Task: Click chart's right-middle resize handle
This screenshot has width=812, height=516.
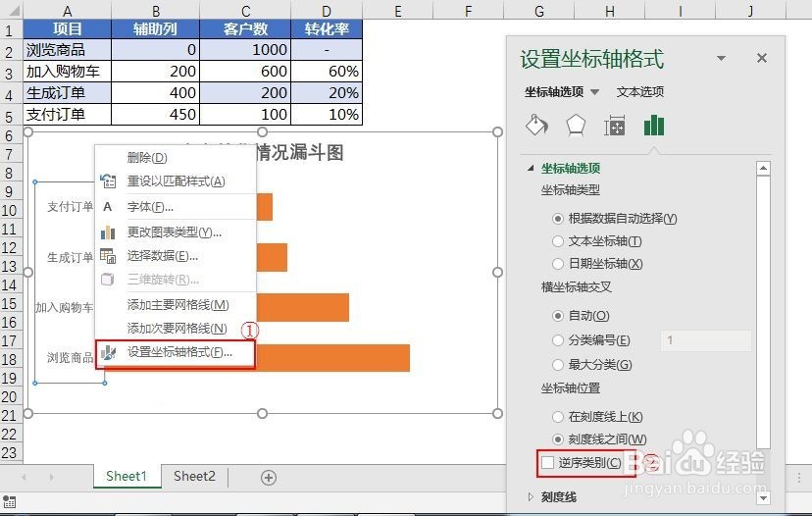Action: [497, 272]
